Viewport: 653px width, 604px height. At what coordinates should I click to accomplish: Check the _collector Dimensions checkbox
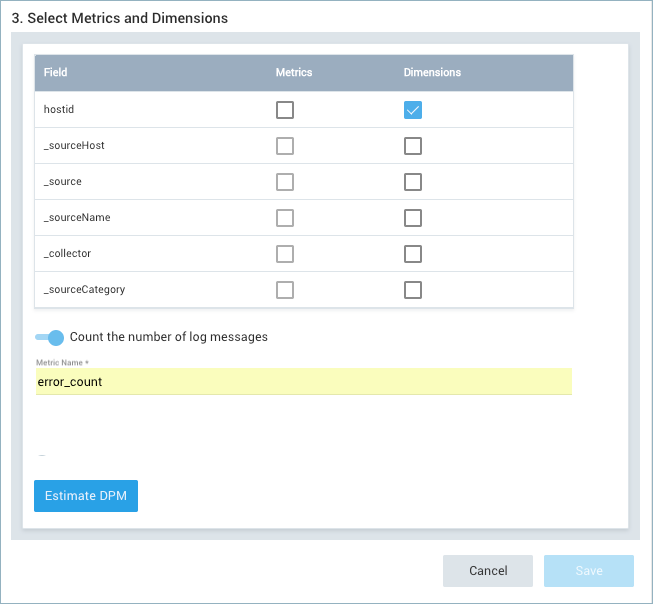click(x=413, y=254)
